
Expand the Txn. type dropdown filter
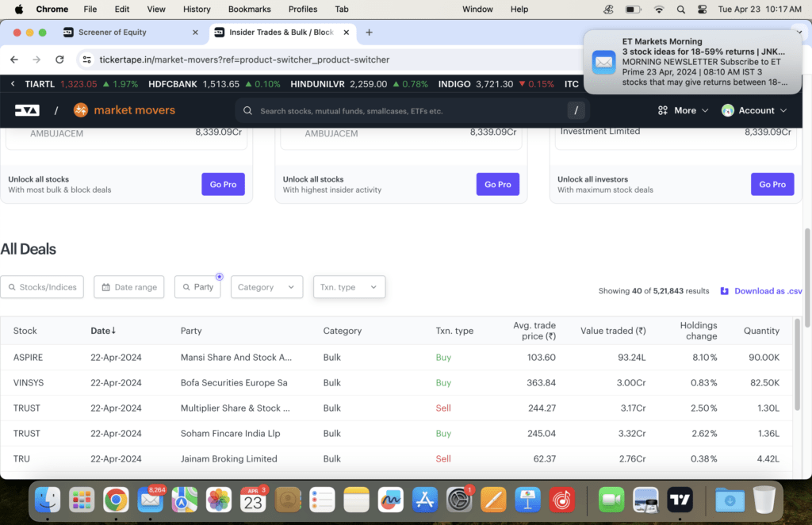[x=349, y=287]
